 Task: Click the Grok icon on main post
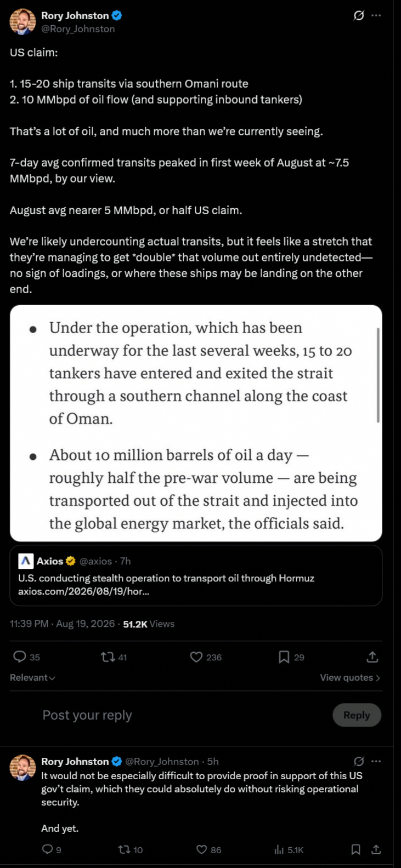click(x=358, y=15)
